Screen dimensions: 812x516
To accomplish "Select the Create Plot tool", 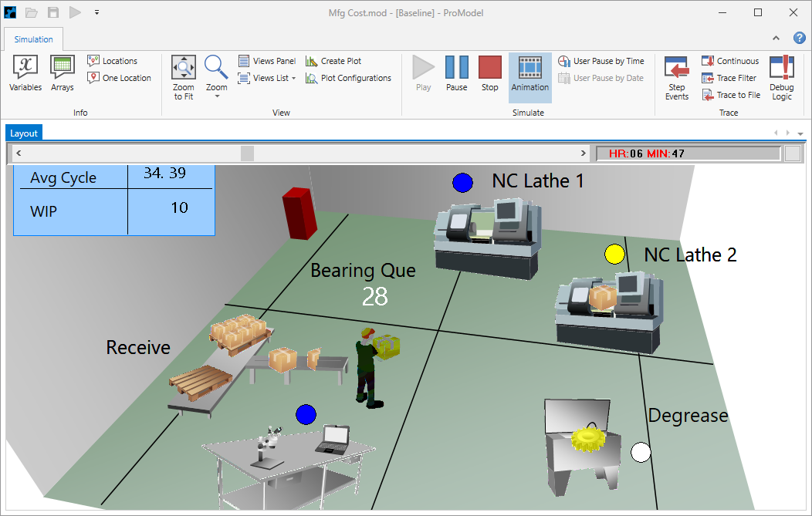I will tap(333, 61).
